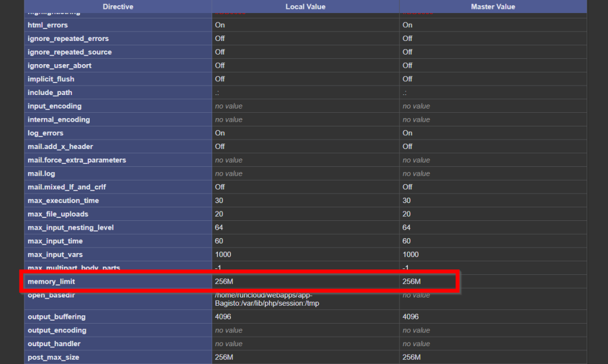Click the 256M local value of memory_limit

pos(224,281)
